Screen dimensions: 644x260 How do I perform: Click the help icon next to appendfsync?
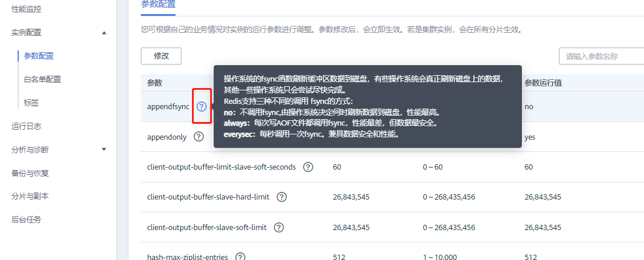pos(201,107)
